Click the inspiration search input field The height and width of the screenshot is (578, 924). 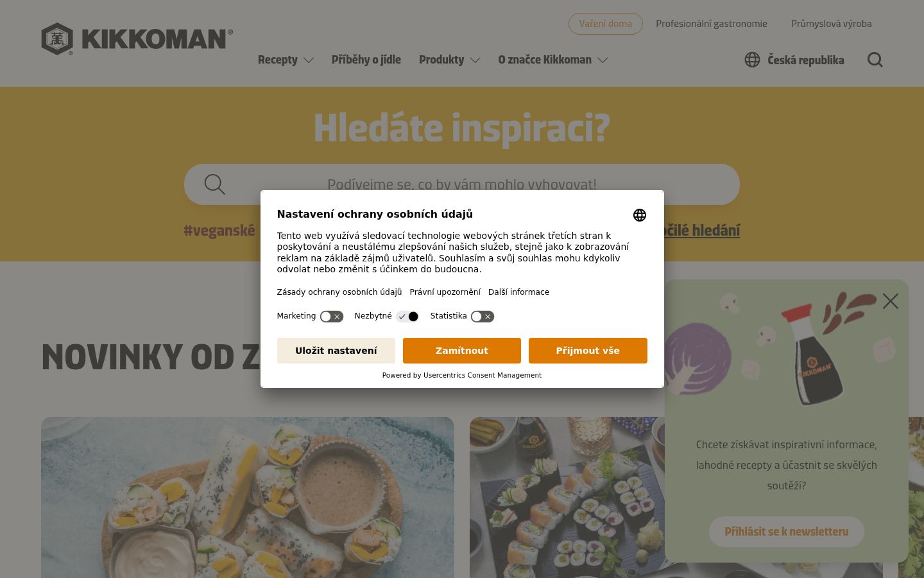coord(462,184)
